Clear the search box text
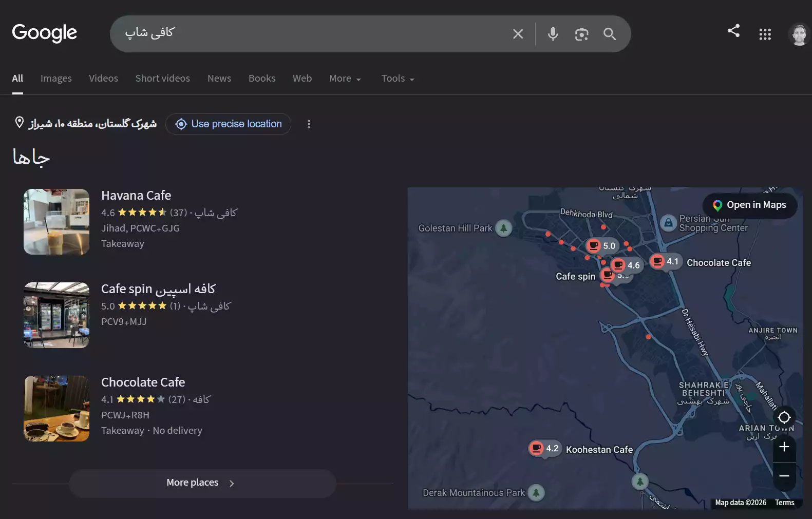This screenshot has height=519, width=812. (518, 34)
